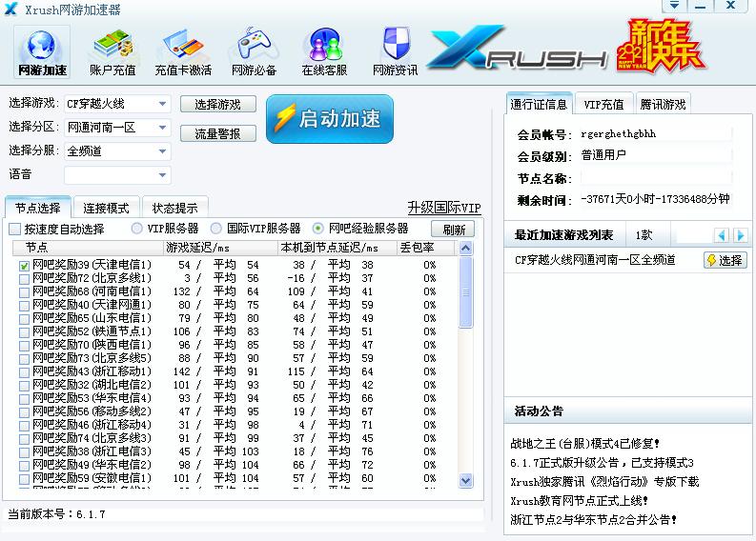
Task: Select row 网吧奖励53 (华东电信4)
Action: (x=235, y=398)
